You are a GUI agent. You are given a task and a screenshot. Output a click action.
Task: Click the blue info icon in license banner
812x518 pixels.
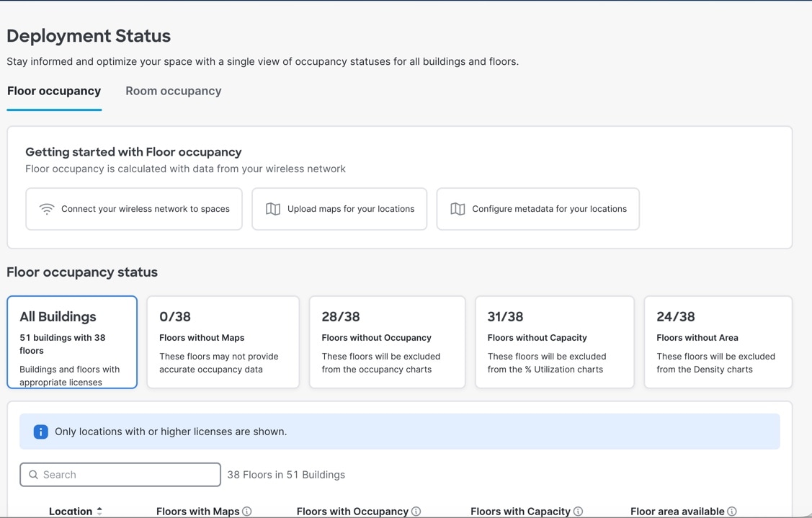(41, 432)
